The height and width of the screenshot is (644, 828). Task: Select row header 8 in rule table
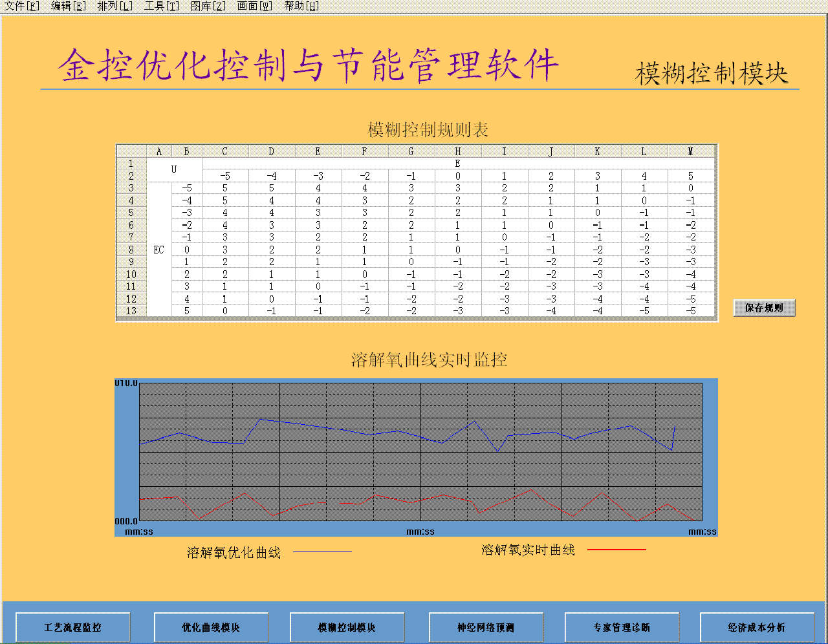tap(131, 250)
